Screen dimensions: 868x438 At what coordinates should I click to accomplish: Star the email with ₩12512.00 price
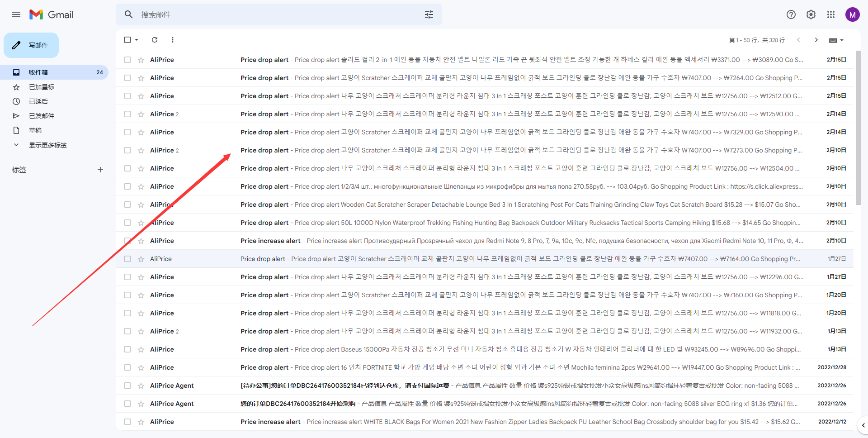click(x=141, y=96)
